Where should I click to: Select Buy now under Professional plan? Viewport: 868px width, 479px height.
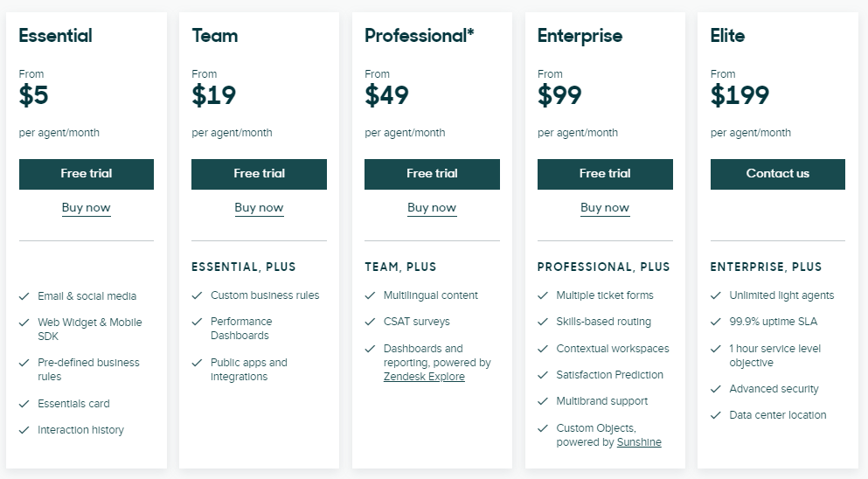[x=432, y=208]
